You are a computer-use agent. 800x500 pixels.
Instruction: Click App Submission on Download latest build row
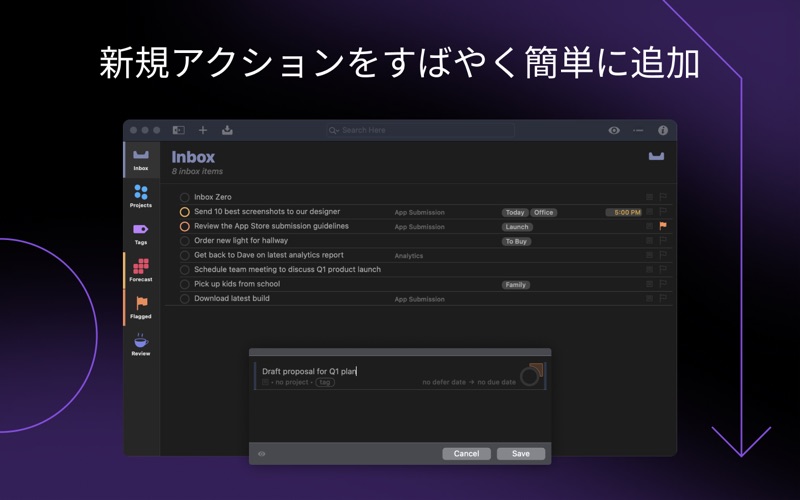[x=419, y=299]
